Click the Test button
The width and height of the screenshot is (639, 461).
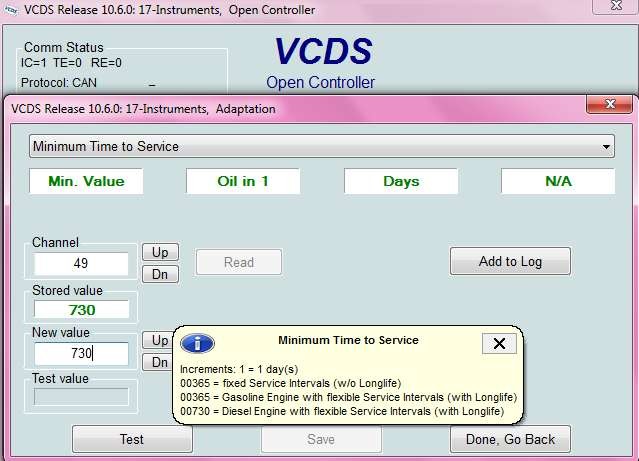pos(132,439)
